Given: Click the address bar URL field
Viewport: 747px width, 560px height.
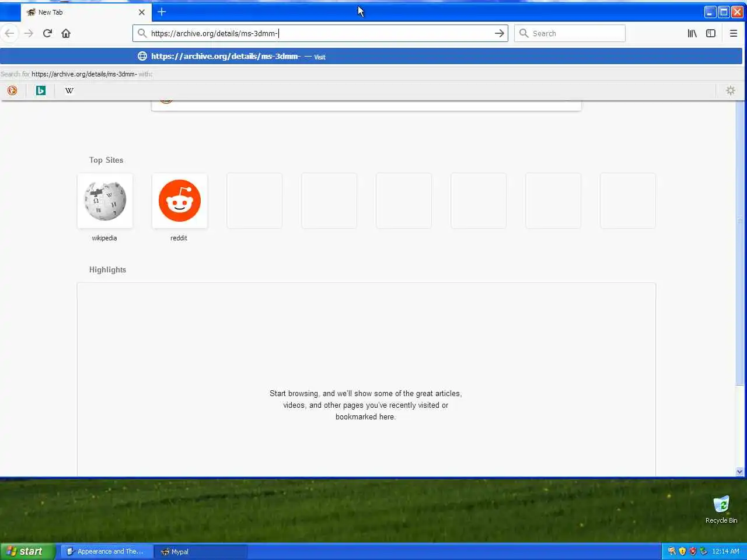Looking at the screenshot, I should coord(320,33).
